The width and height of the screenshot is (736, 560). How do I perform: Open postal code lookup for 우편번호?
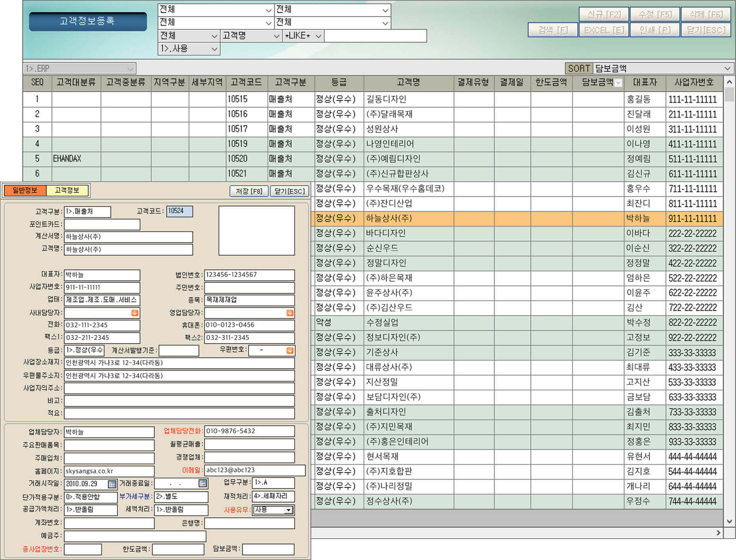click(290, 350)
